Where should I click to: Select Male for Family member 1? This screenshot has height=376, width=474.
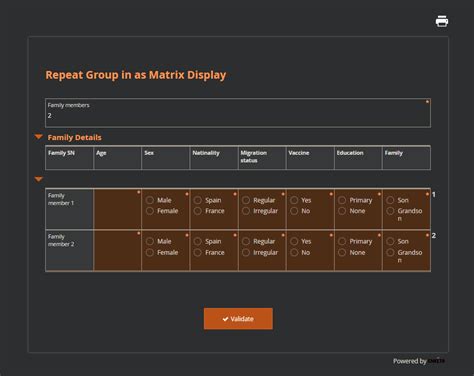(x=150, y=200)
